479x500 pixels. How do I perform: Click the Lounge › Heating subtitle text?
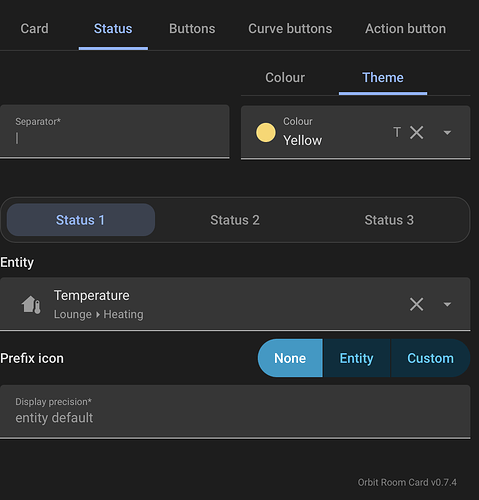[x=99, y=314]
